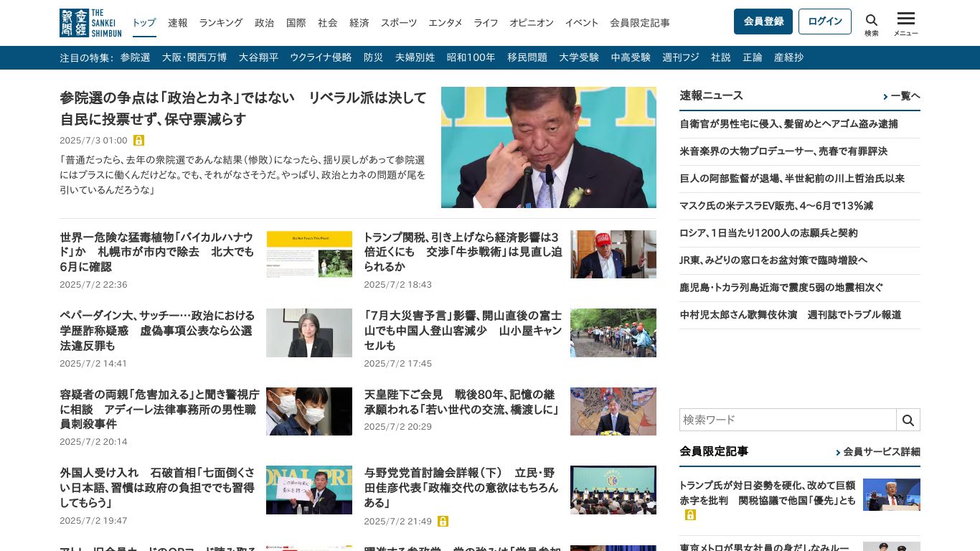Click lock icon under トランプ氏が対日姿勢 article
Image resolution: width=980 pixels, height=551 pixels.
(690, 515)
